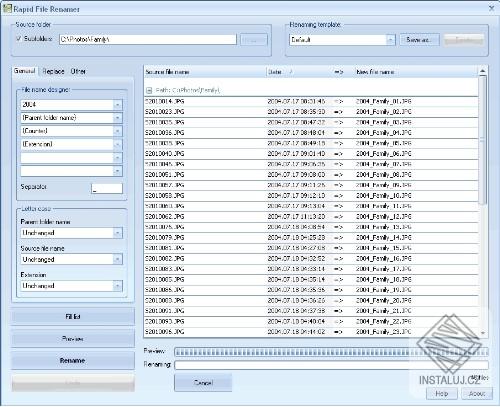Click the Preview progress bar
The width and height of the screenshot is (500, 407).
pos(331,352)
